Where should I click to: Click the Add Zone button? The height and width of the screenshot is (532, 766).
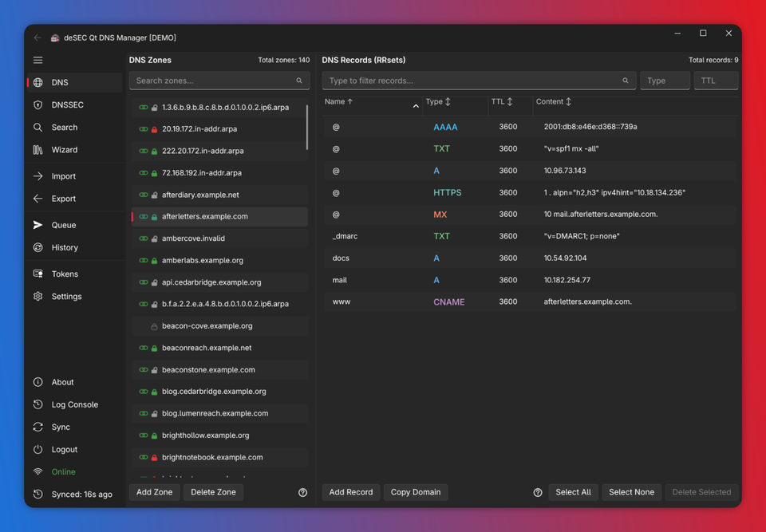pos(154,492)
